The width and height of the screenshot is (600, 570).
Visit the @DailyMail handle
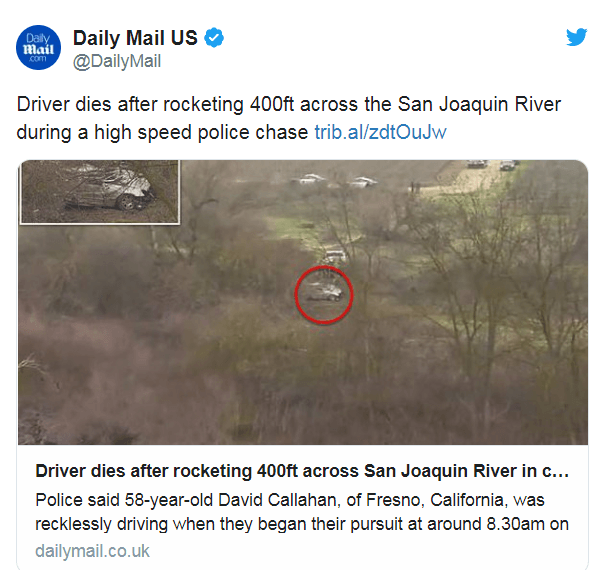[x=117, y=61]
